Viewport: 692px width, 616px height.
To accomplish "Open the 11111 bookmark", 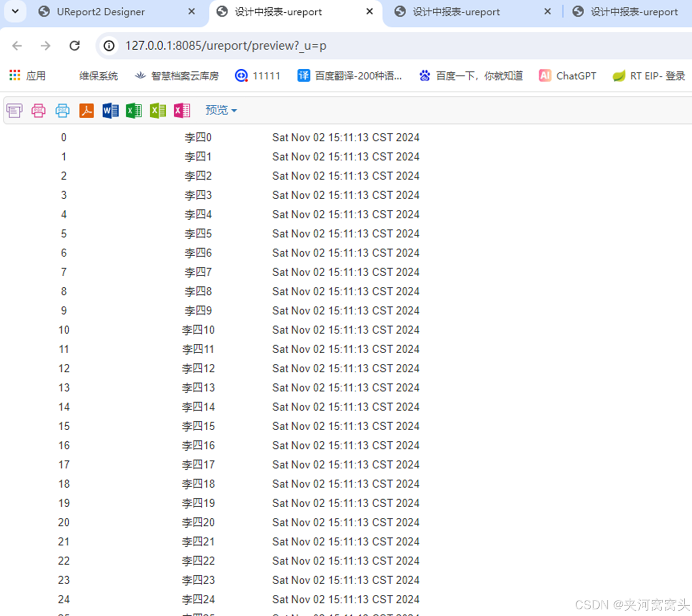I will point(258,76).
